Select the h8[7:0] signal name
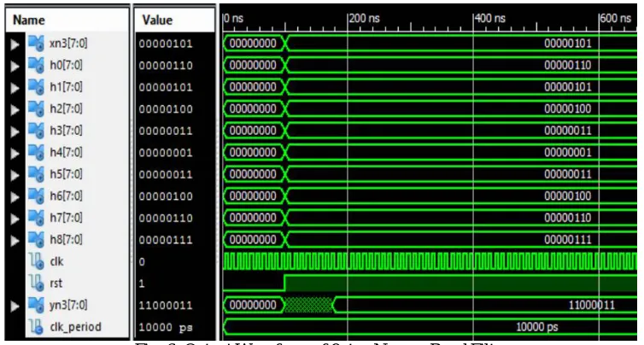The height and width of the screenshot is (345, 644). click(x=66, y=239)
